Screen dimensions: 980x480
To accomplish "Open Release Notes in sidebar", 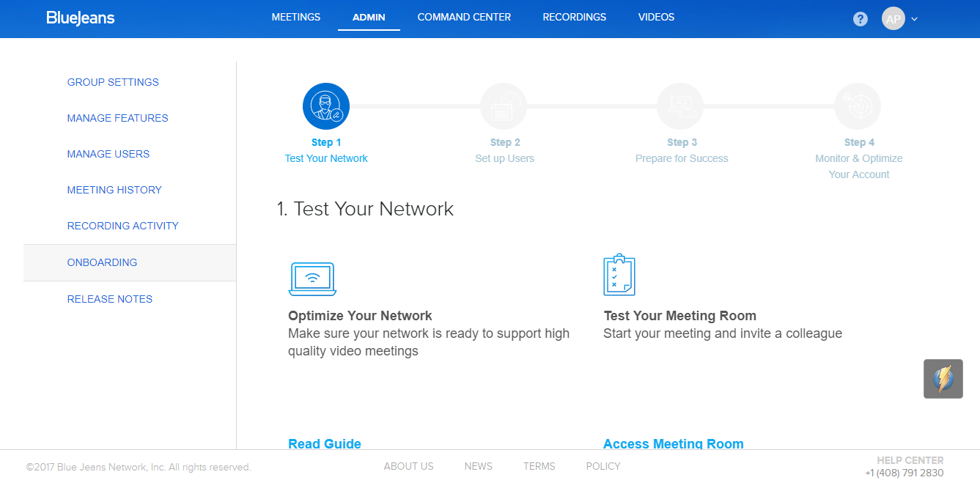I will click(x=110, y=299).
